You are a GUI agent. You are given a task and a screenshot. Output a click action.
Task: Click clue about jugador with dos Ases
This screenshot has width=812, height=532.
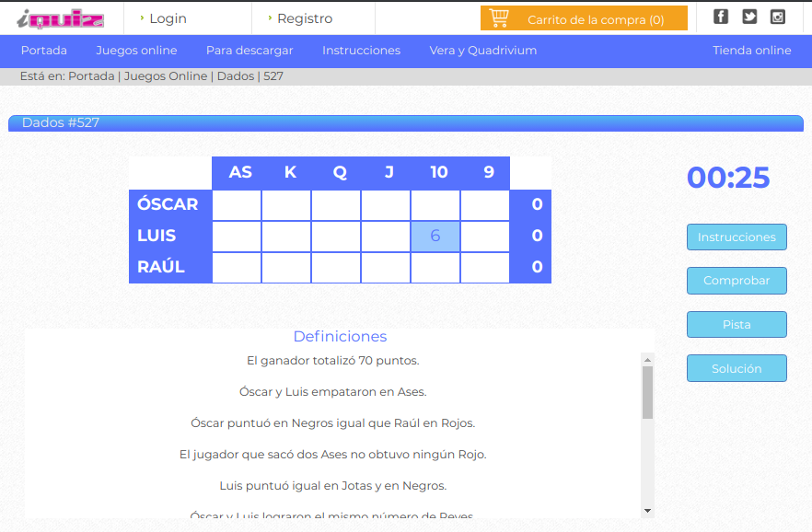[x=333, y=455]
